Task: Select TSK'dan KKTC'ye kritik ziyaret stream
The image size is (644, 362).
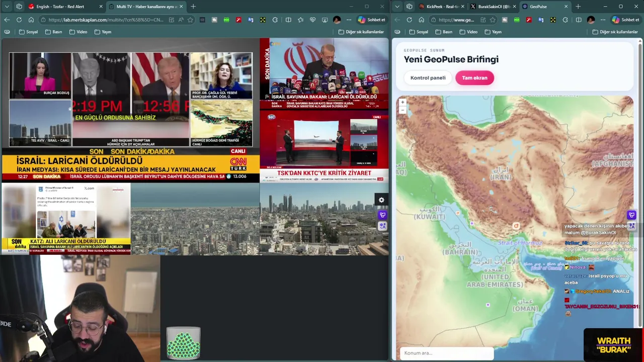Action: [325, 146]
